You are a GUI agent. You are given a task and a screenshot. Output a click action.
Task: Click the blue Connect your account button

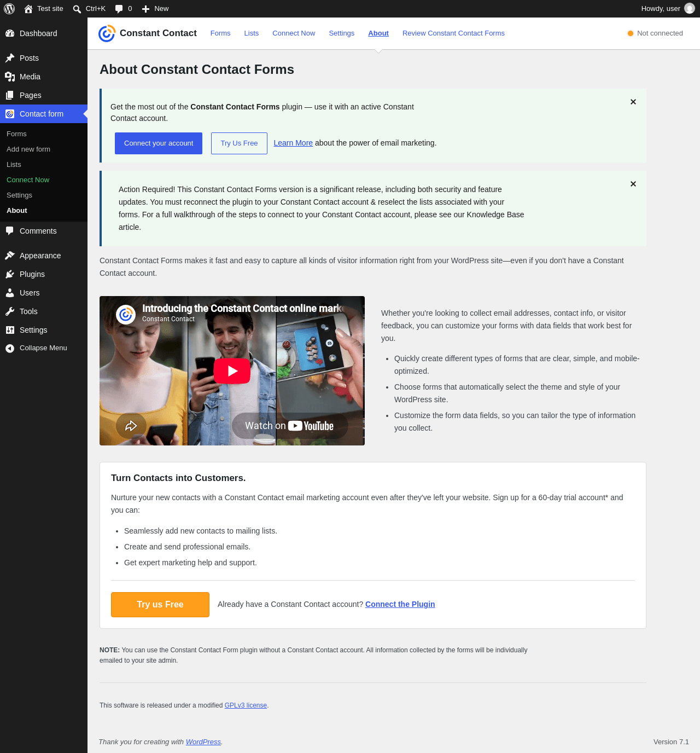pos(159,143)
